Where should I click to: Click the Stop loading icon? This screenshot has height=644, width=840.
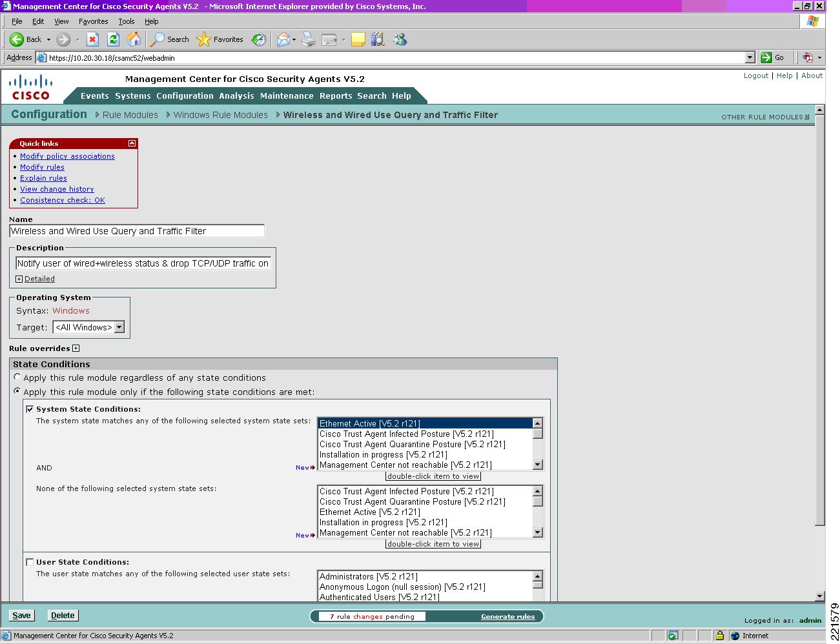92,39
